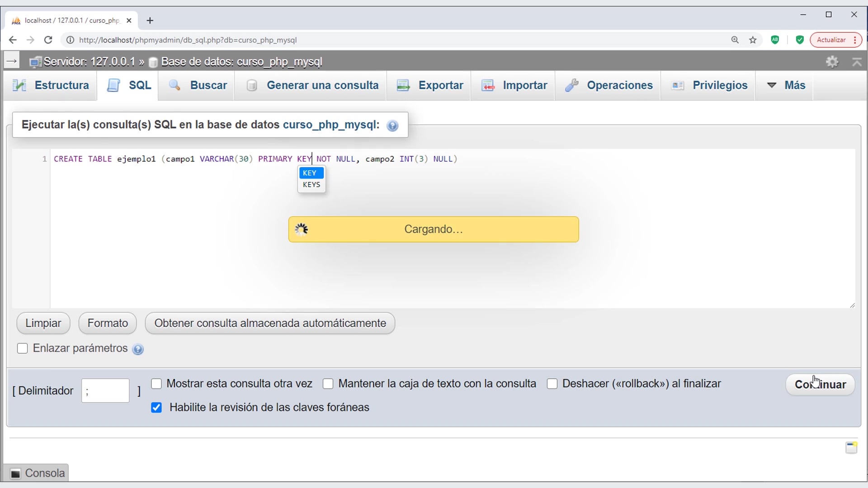Reload the current page
The image size is (868, 488).
coord(48,40)
